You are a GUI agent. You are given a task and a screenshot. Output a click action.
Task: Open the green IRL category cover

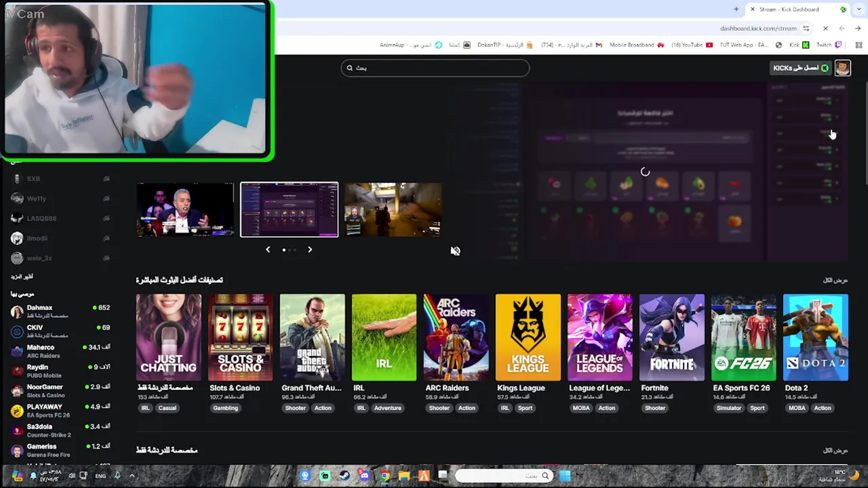384,337
